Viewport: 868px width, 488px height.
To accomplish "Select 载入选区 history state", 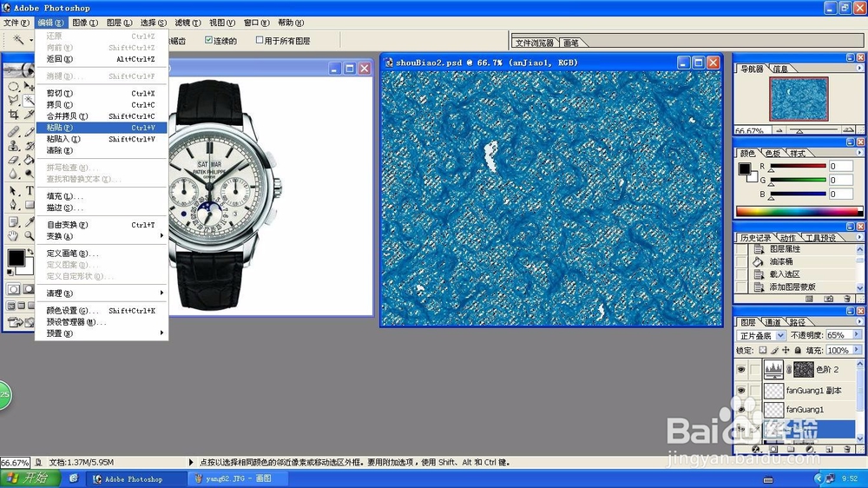I will 785,274.
